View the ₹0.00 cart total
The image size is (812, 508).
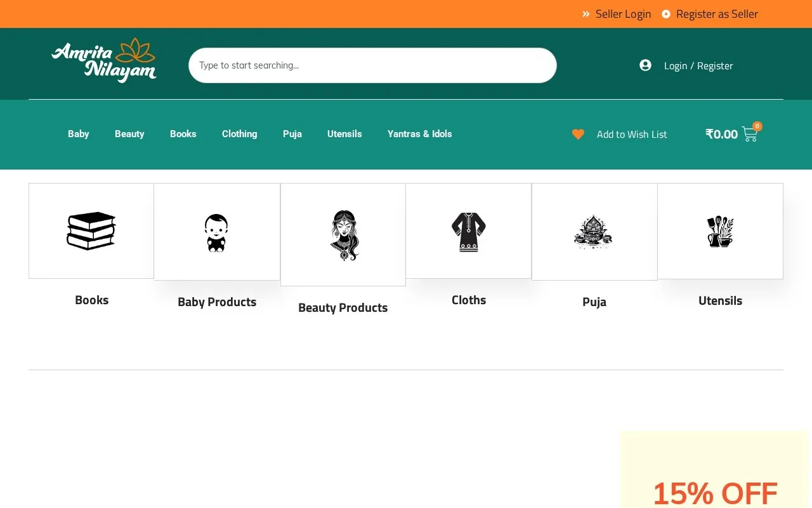pos(721,134)
